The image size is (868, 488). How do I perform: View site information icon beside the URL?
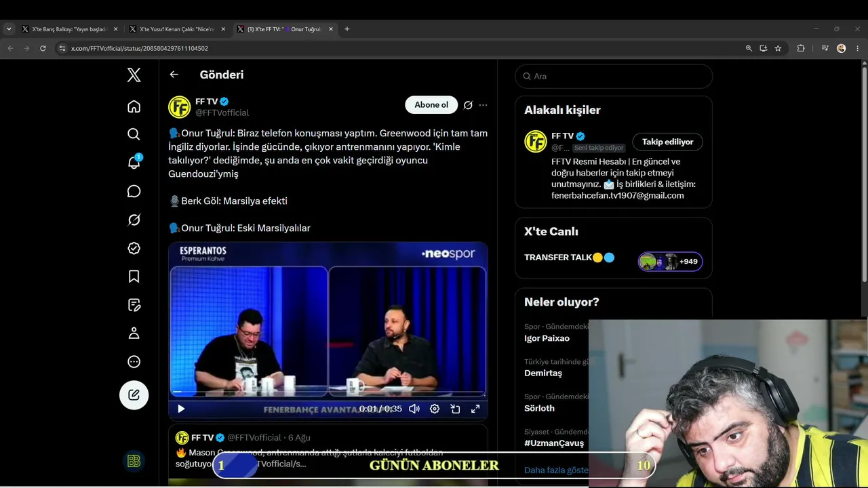tap(62, 48)
